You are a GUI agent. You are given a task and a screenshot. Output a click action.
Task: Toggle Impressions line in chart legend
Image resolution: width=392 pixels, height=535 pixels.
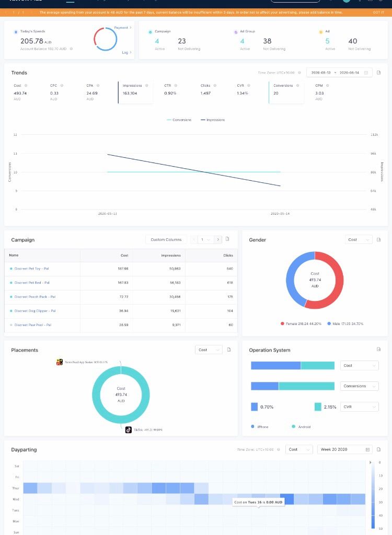(212, 120)
